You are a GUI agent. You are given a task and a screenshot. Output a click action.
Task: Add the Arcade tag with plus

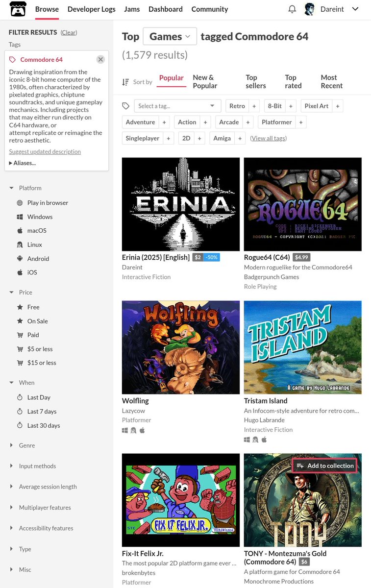(x=247, y=122)
